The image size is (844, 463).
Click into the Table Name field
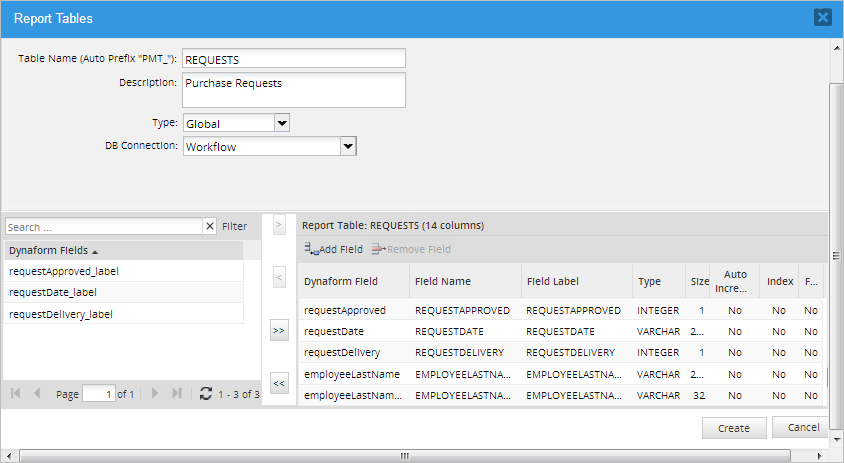click(x=294, y=59)
